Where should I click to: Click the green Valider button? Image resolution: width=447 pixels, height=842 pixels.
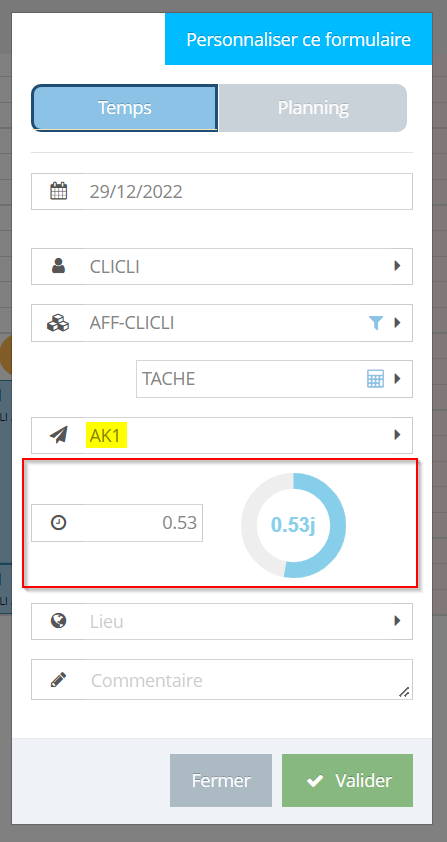[348, 780]
